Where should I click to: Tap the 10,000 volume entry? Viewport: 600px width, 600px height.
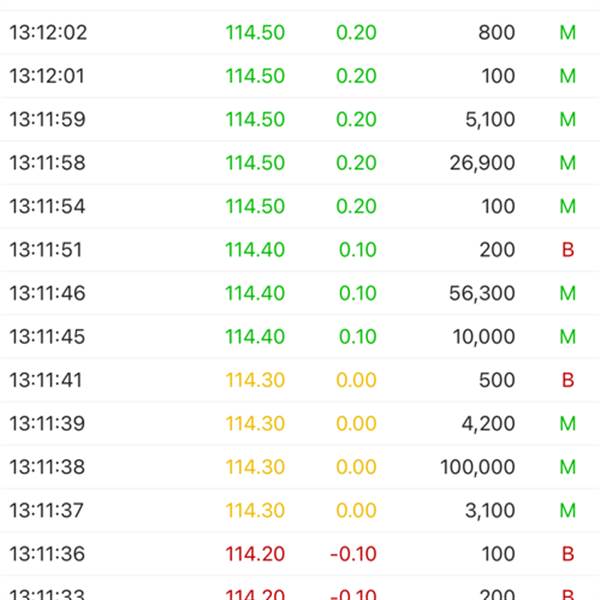click(x=484, y=337)
